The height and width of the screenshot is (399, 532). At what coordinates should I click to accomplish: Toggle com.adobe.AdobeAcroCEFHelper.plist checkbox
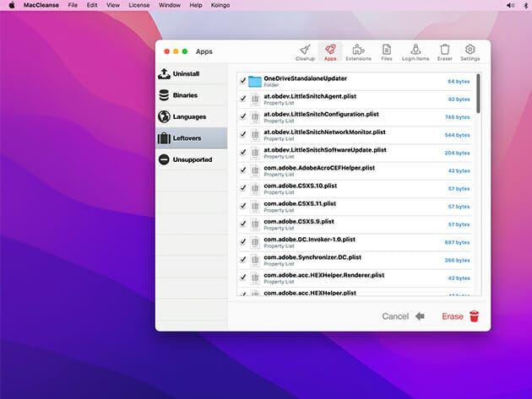click(x=243, y=170)
